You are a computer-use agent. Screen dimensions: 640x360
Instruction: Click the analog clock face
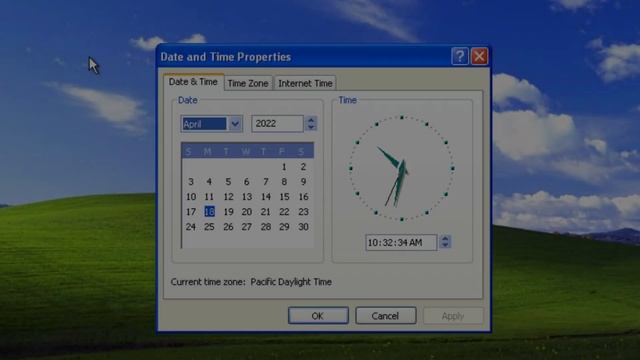[x=402, y=168]
